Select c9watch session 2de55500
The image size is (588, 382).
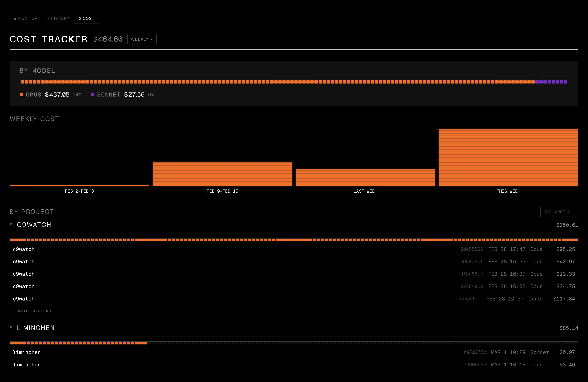click(296, 249)
